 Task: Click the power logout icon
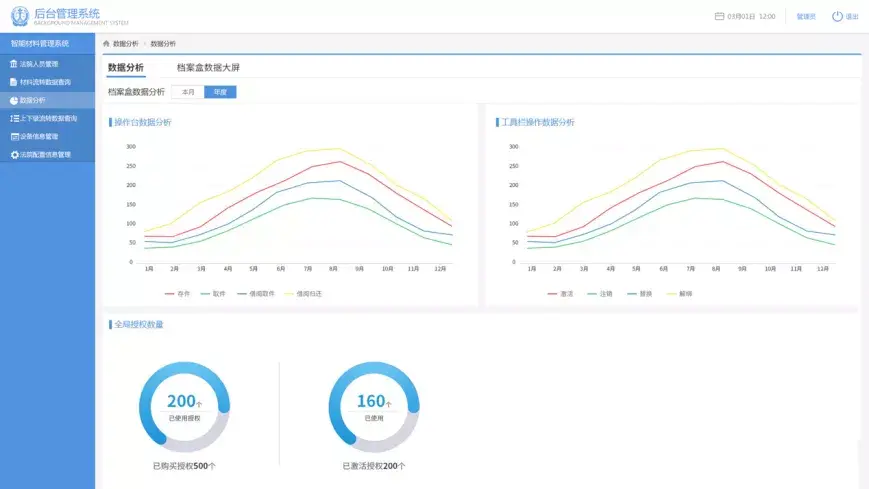coord(837,16)
